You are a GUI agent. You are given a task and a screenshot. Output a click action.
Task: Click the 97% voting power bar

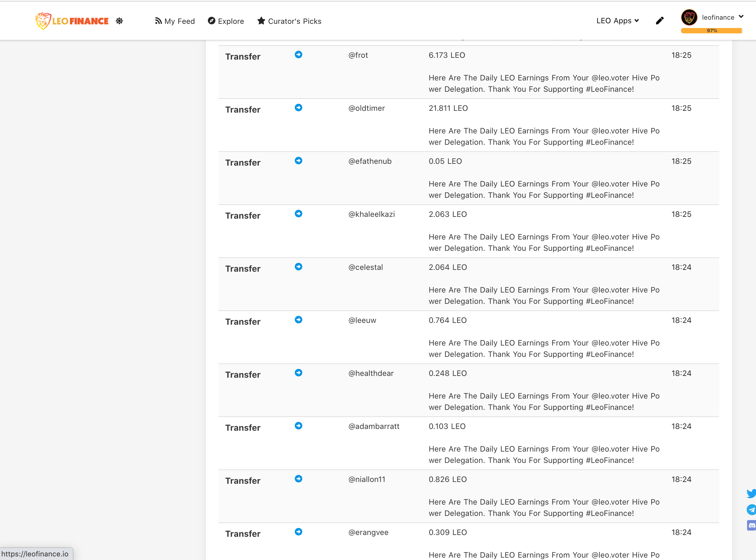(712, 30)
